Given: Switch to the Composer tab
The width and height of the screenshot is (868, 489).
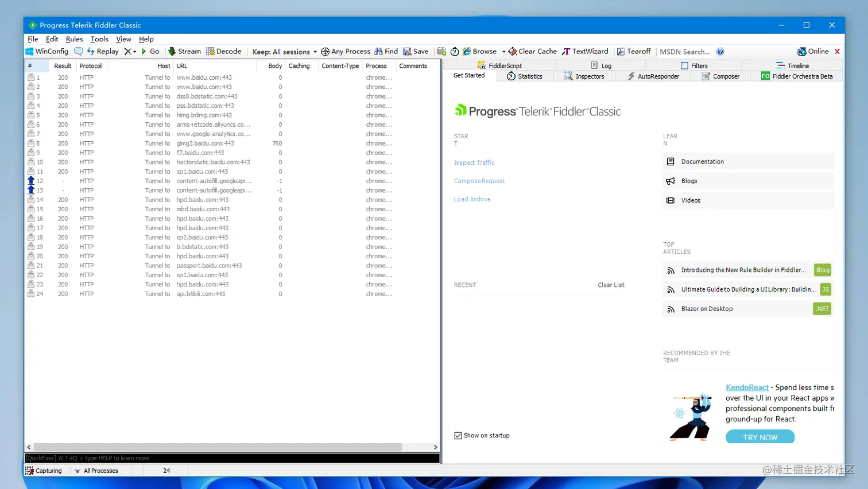Looking at the screenshot, I should pyautogui.click(x=720, y=76).
